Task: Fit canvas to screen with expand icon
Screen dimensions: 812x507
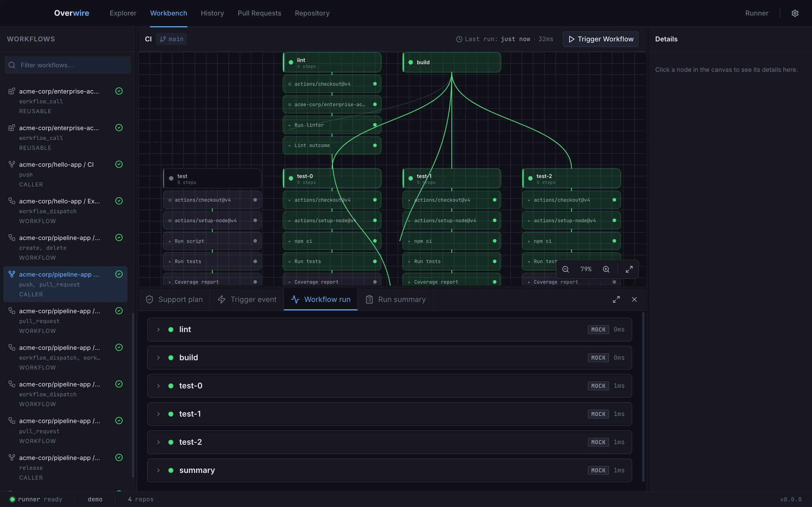Action: (629, 269)
